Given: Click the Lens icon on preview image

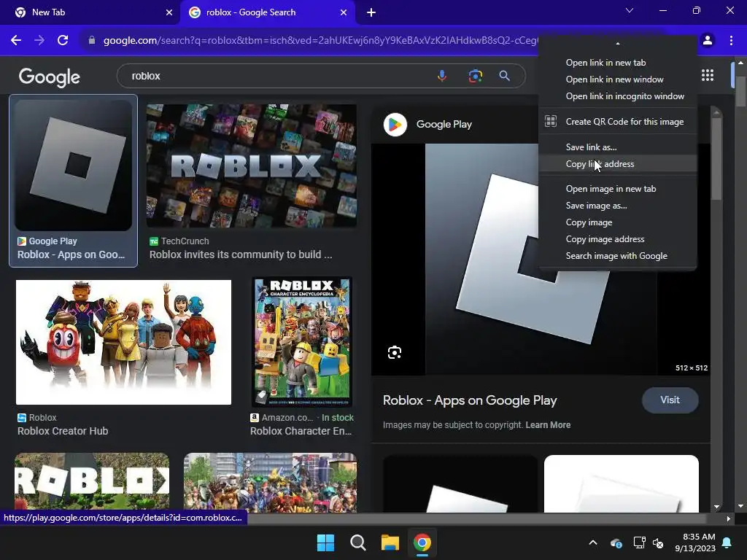Looking at the screenshot, I should pyautogui.click(x=395, y=352).
